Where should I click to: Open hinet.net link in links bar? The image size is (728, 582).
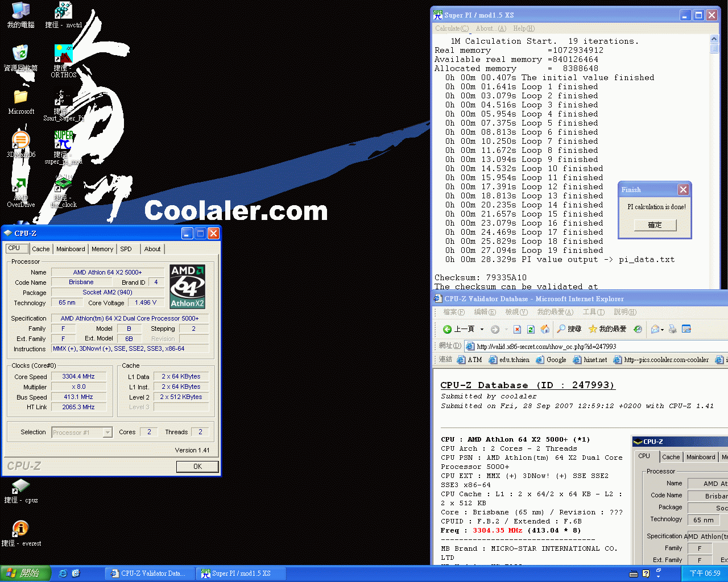(590, 360)
